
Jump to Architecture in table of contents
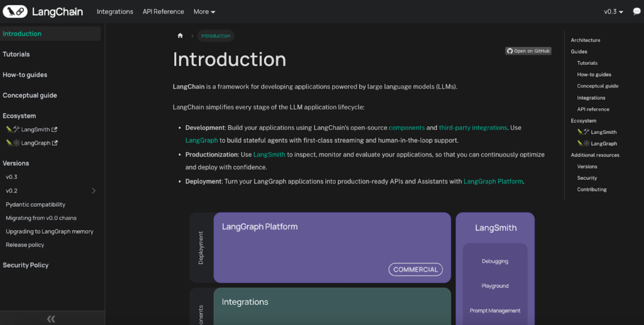(x=586, y=40)
